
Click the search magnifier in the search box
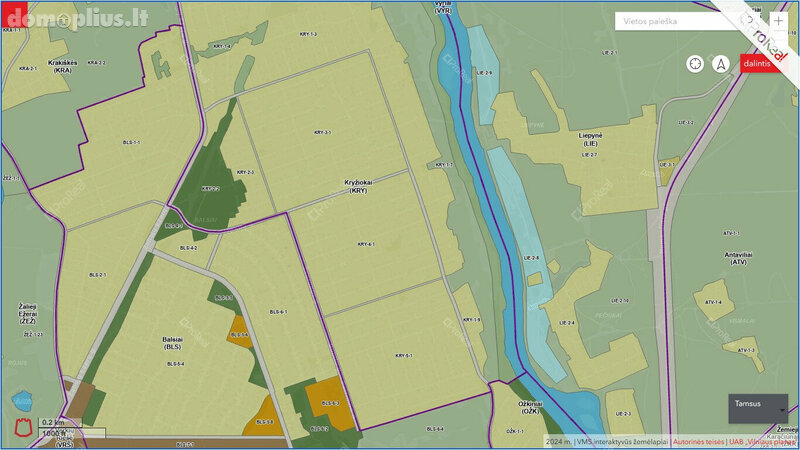tap(748, 20)
